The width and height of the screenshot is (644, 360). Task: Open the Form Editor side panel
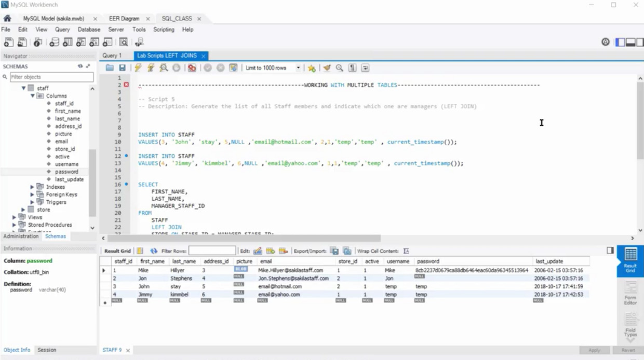(x=630, y=293)
